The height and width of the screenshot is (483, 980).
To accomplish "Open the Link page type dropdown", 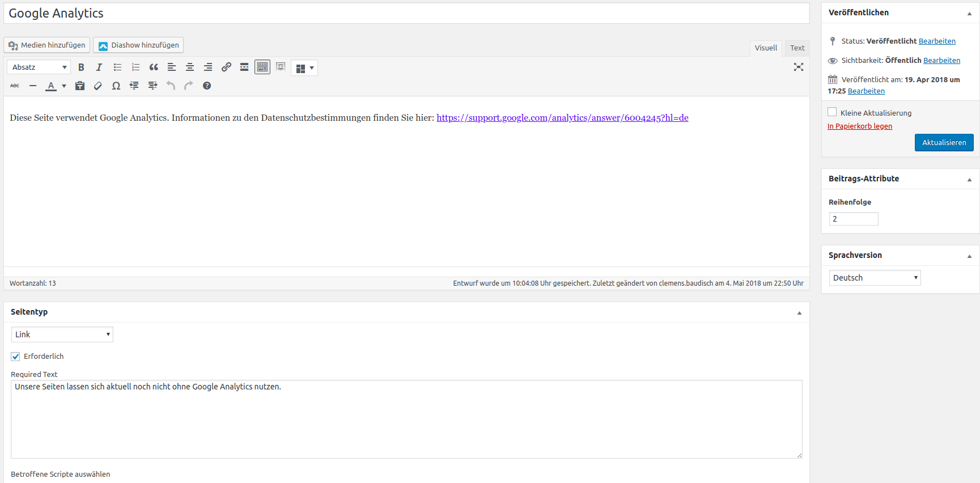I will pos(62,334).
